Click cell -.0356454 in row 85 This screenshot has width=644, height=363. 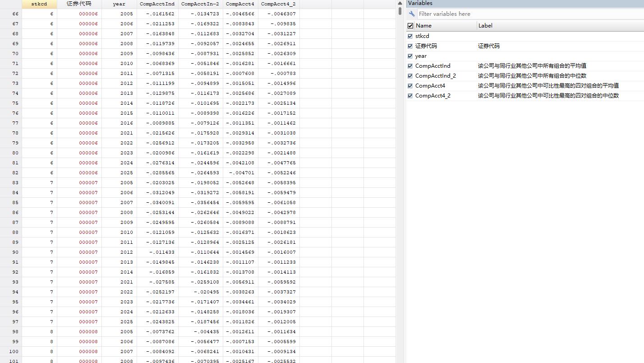tap(201, 203)
